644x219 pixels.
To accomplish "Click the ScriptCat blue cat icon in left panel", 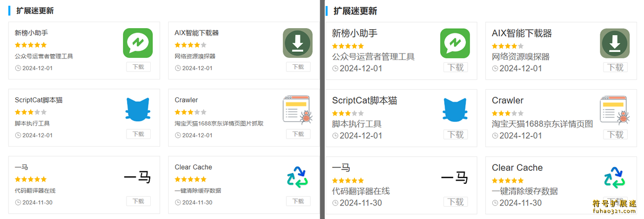I will point(138,110).
